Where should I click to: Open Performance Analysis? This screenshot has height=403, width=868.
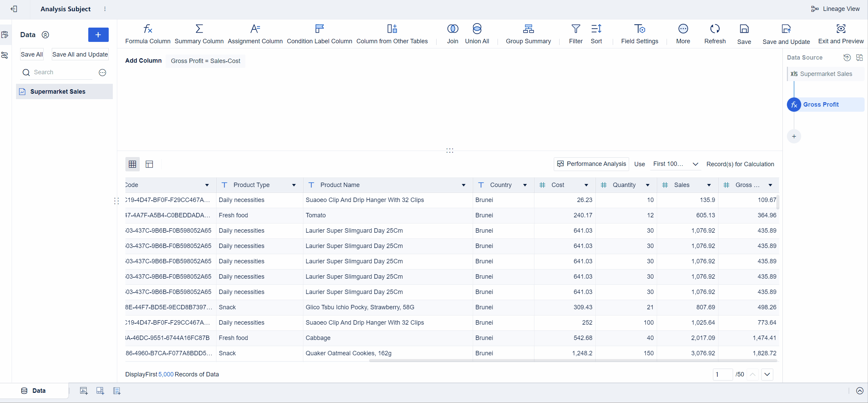[x=592, y=164]
